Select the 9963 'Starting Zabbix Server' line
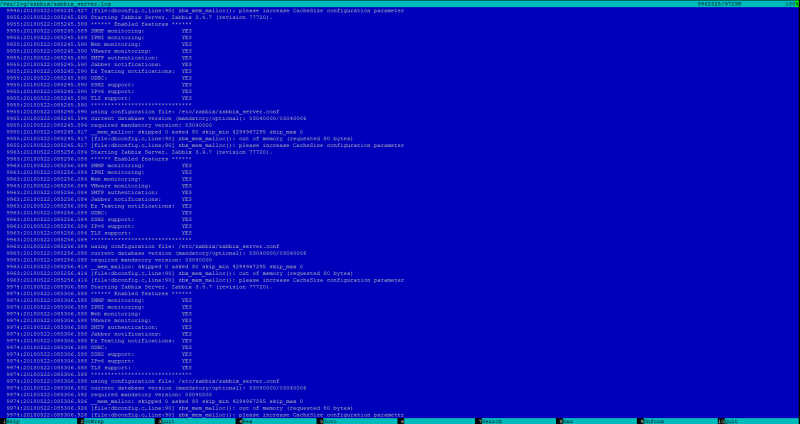This screenshot has height=424, width=800. (140, 152)
